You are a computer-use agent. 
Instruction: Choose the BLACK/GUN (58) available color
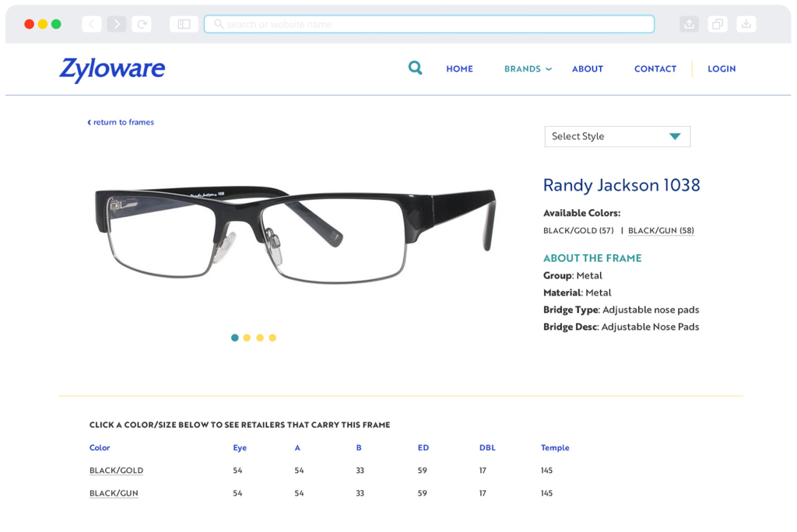pos(661,231)
